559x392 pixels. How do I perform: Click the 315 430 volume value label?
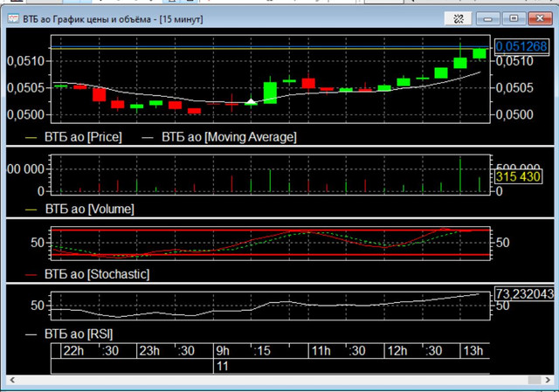coord(518,176)
